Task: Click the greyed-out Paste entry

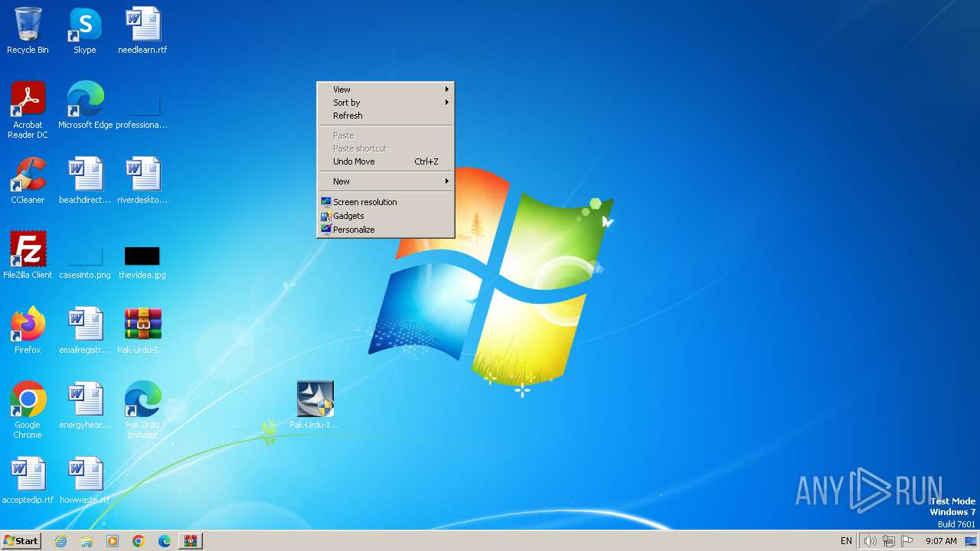Action: (x=386, y=135)
